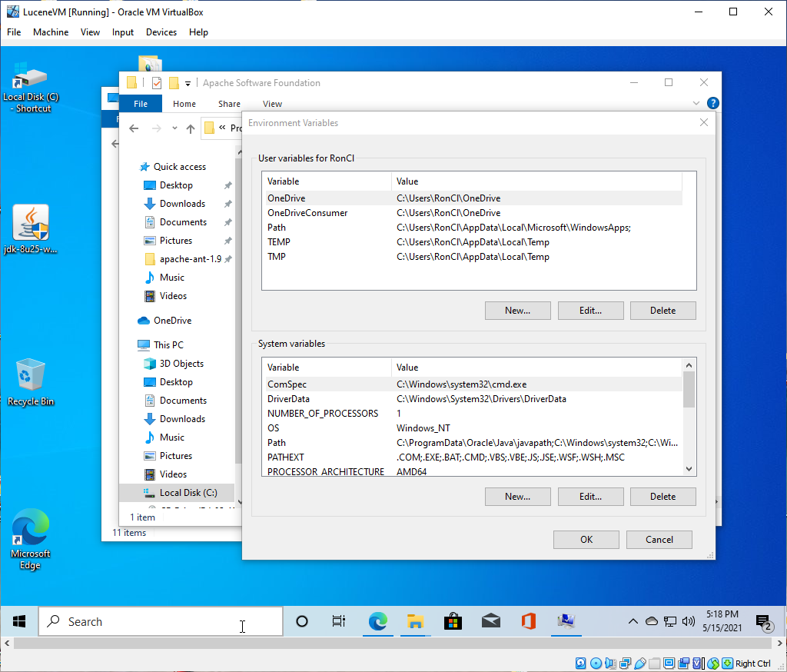Open Microsoft Edge from the taskbar
This screenshot has height=672, width=787.
(377, 621)
